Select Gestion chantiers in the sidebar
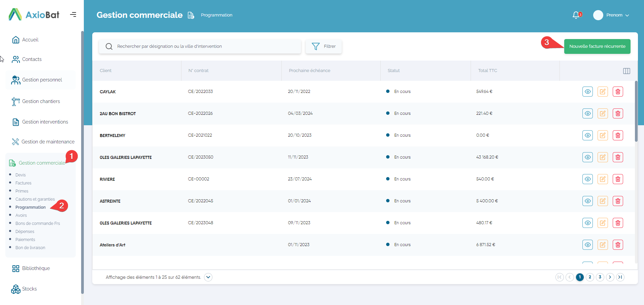The width and height of the screenshot is (644, 305). 41,101
